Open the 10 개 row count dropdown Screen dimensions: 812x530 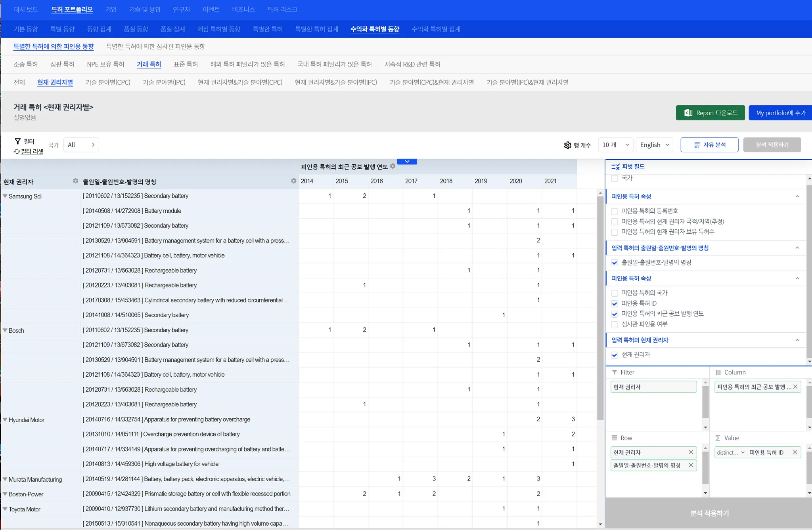click(x=615, y=145)
